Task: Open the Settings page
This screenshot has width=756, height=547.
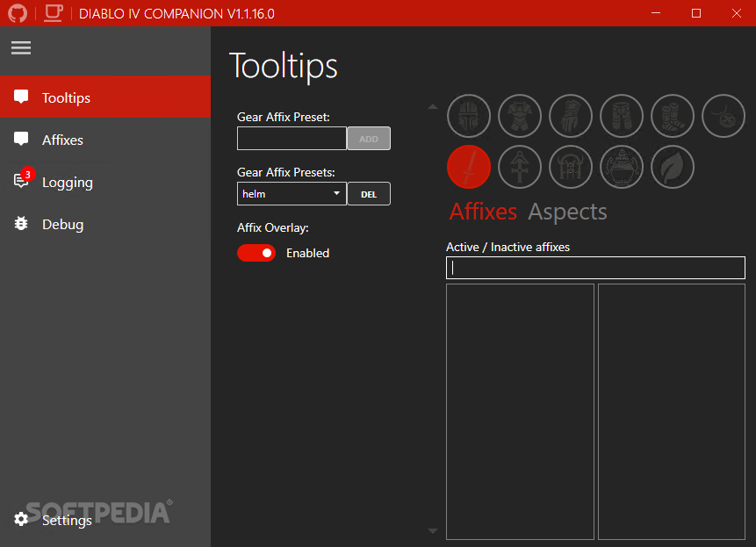Action: [105, 520]
